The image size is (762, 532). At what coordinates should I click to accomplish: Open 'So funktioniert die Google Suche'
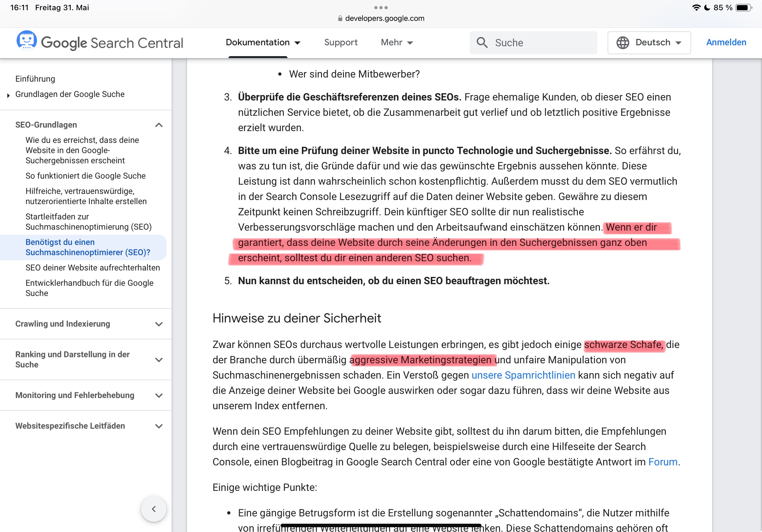(x=86, y=176)
